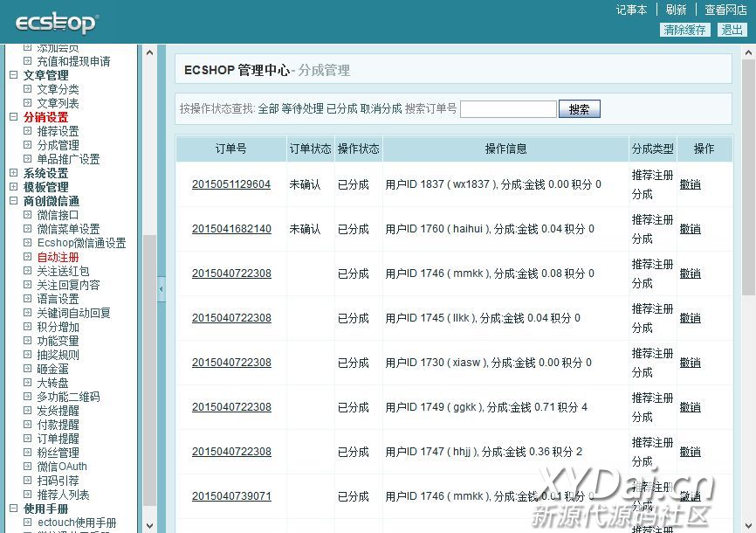Click the 微信OAuth item icon
Viewport: 756px width, 533px height.
(x=27, y=467)
